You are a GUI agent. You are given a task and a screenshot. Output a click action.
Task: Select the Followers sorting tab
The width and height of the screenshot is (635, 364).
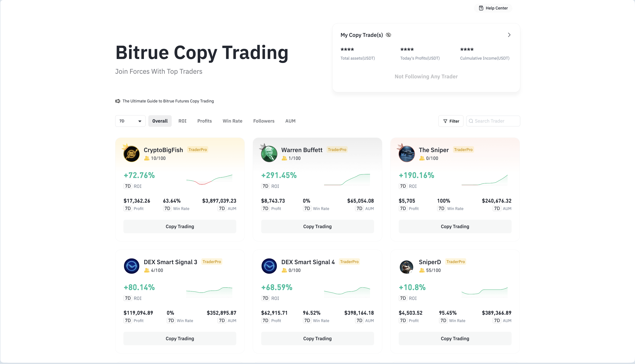(x=263, y=121)
